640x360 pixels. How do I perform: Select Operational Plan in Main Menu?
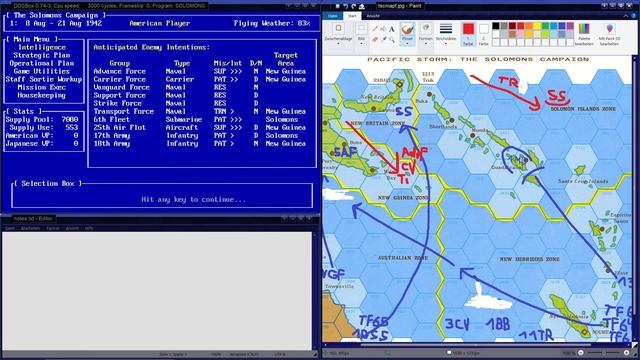[x=42, y=63]
